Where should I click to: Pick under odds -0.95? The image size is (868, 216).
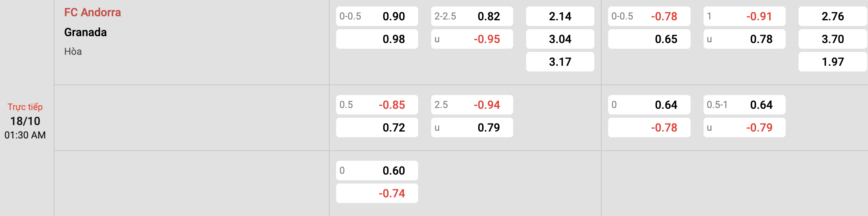pos(472,39)
